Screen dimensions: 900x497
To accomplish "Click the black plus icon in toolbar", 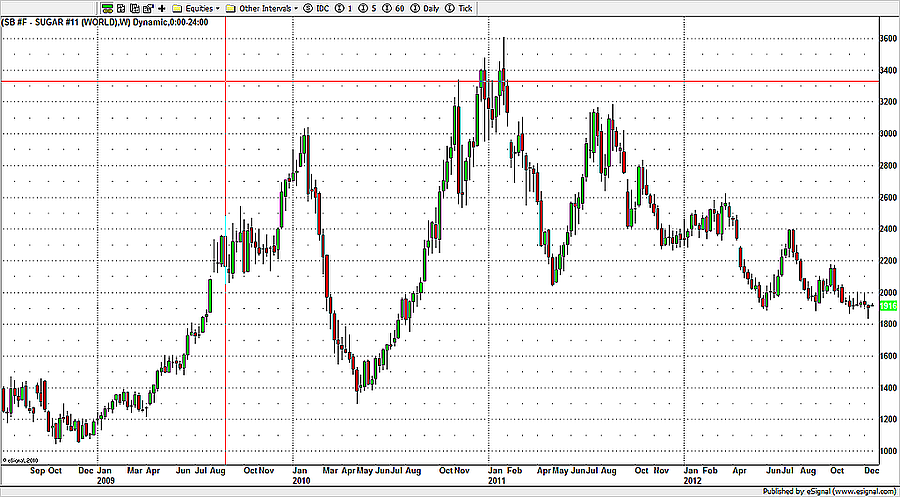I will pos(161,7).
